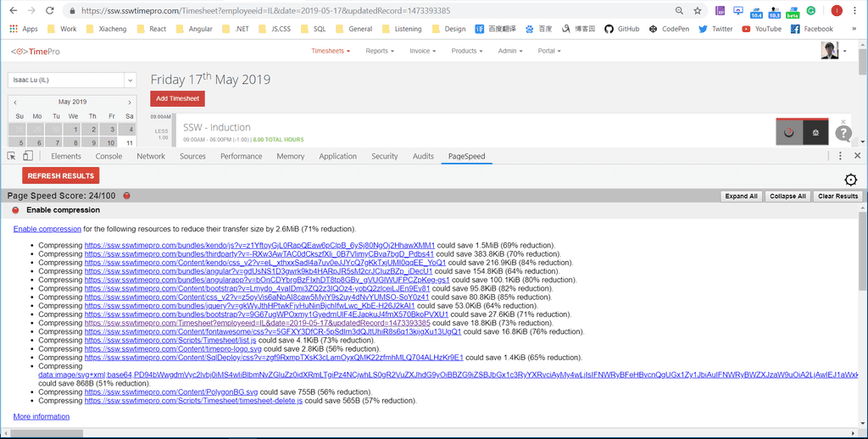Viewport: 868px width, 439px height.
Task: Open the Timesheets dropdown menu
Action: tap(331, 51)
